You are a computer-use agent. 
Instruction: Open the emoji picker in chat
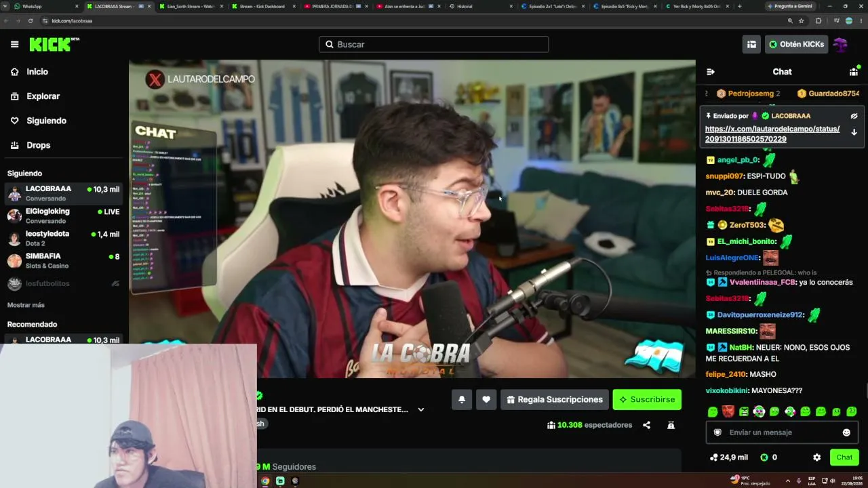point(846,432)
